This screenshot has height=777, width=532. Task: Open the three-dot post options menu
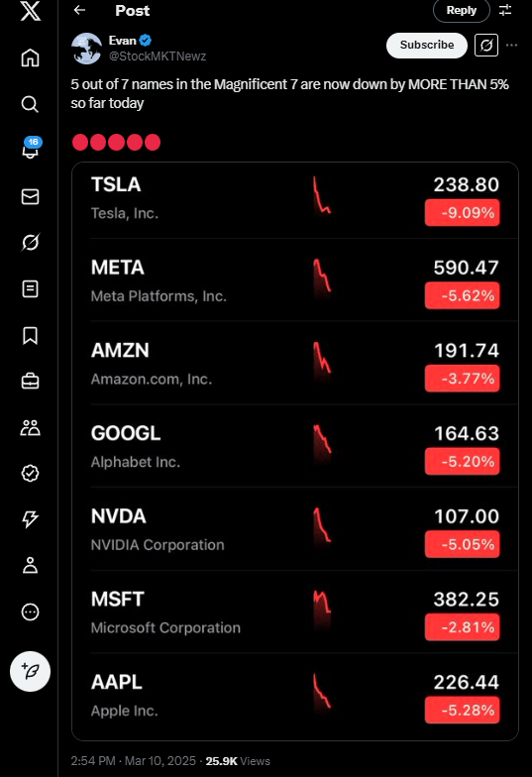[x=511, y=46]
